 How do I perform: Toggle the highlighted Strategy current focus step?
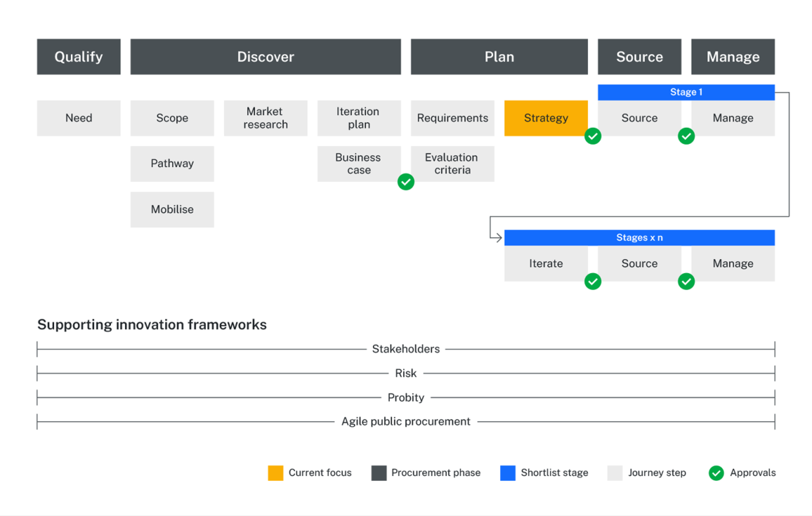tap(545, 118)
